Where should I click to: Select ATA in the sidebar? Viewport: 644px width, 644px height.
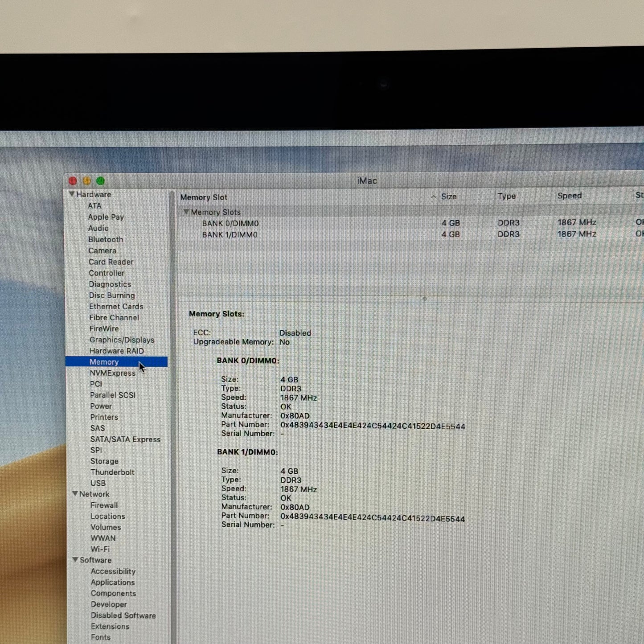click(x=94, y=206)
